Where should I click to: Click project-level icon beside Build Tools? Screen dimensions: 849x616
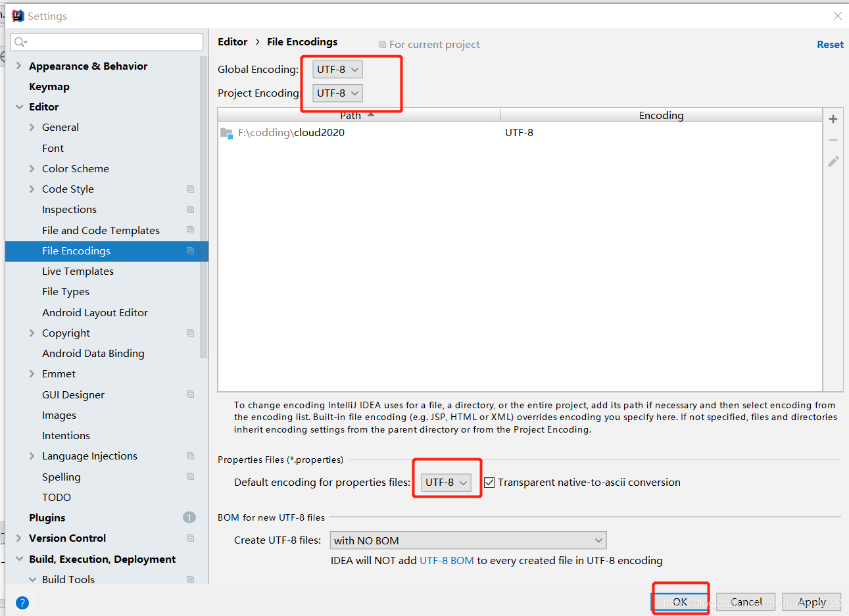click(x=190, y=579)
